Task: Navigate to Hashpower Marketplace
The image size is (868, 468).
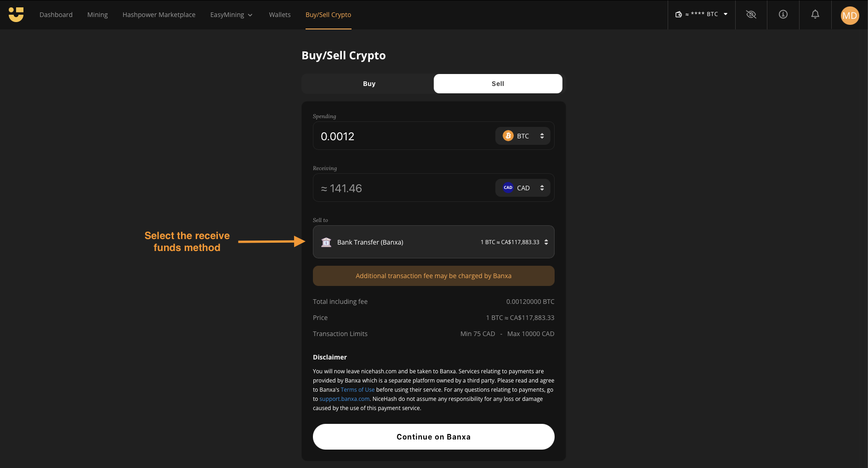Action: 159,14
